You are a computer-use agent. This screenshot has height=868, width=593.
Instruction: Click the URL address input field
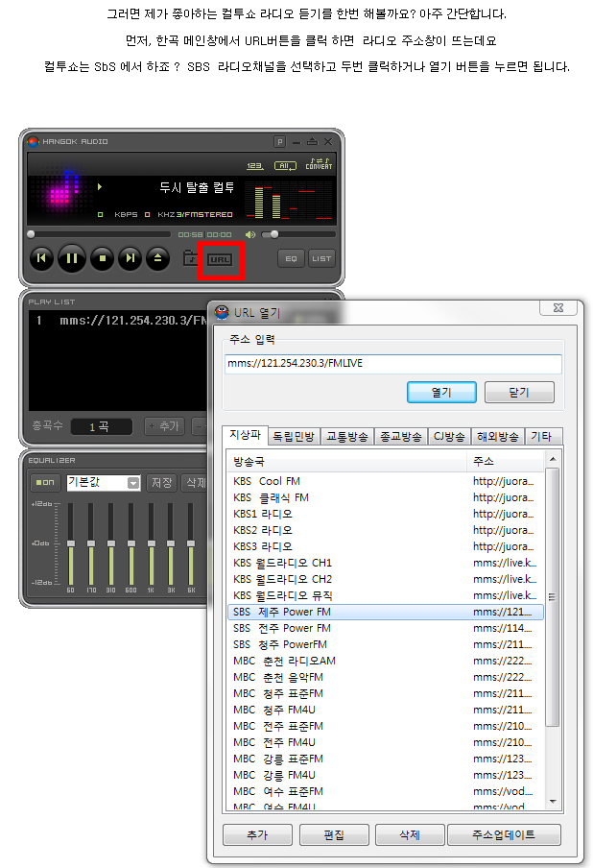tap(393, 364)
